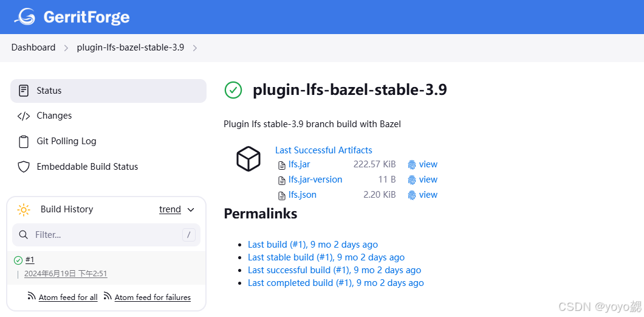644x317 pixels.
Task: Click the job description text about Bazel
Action: [x=312, y=124]
